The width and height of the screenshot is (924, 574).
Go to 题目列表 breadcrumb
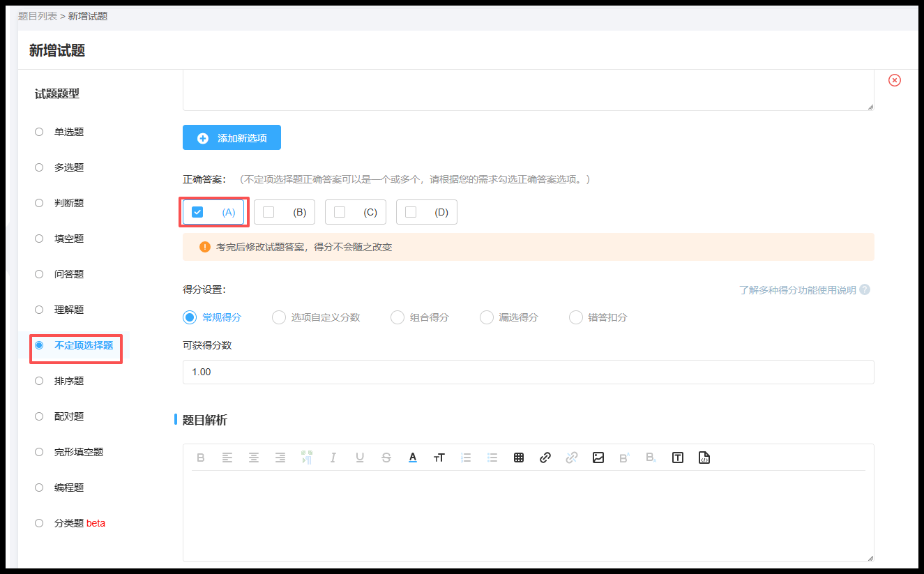click(38, 15)
